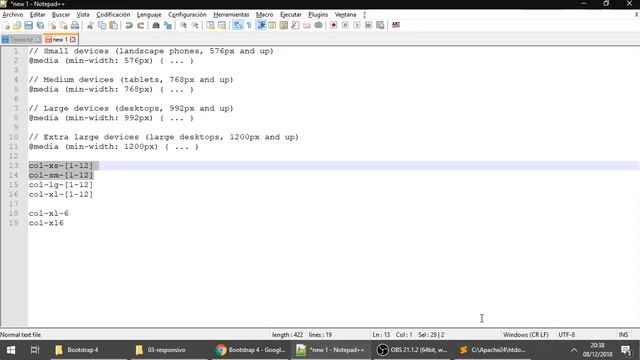640x360 pixels.
Task: Toggle the INS insert mode indicator
Action: pyautogui.click(x=623, y=335)
